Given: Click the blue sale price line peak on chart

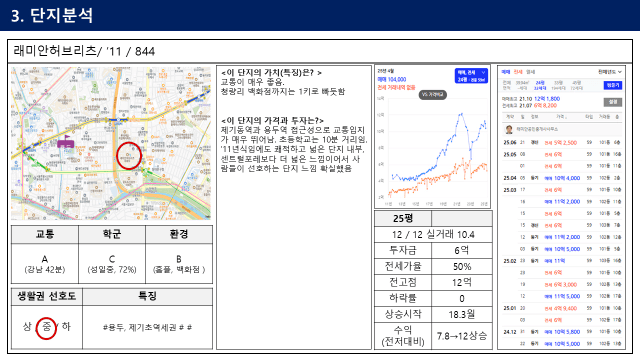Looking at the screenshot, I should 462,114.
